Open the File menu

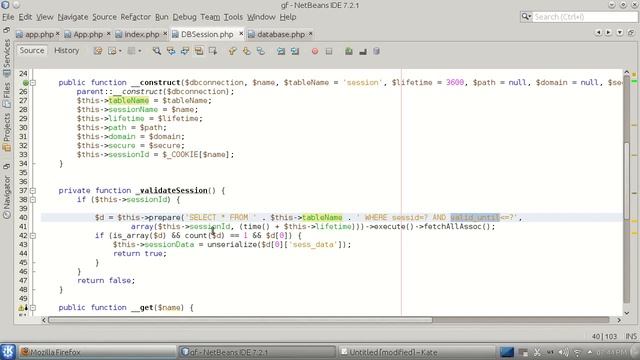point(8,17)
